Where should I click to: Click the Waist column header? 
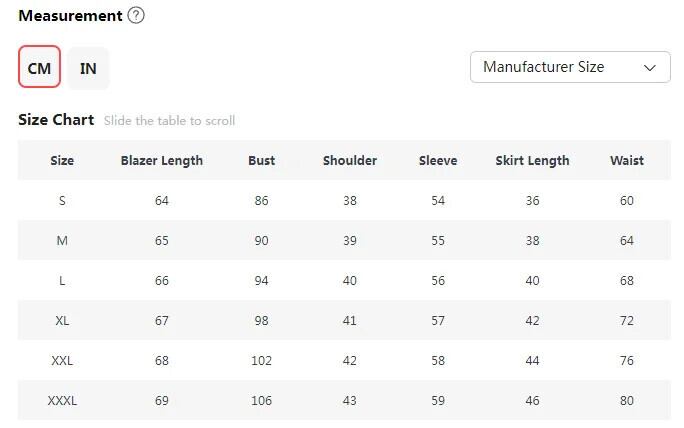tap(627, 160)
